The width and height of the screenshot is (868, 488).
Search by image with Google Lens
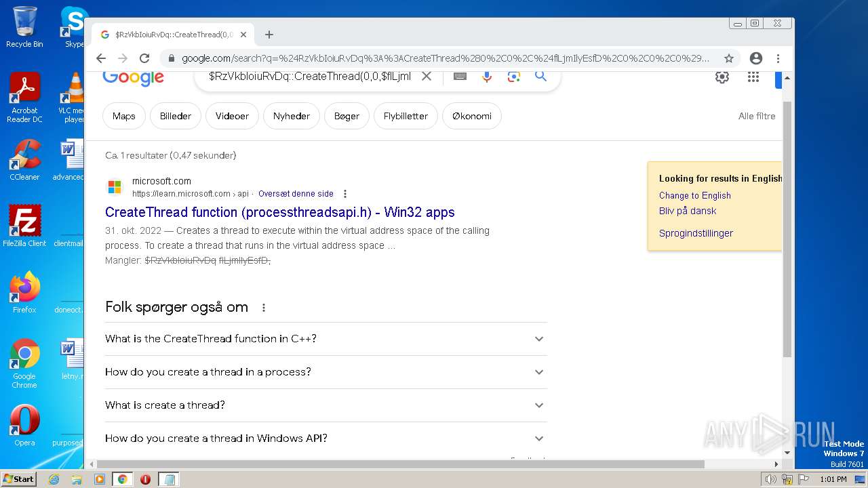point(513,77)
